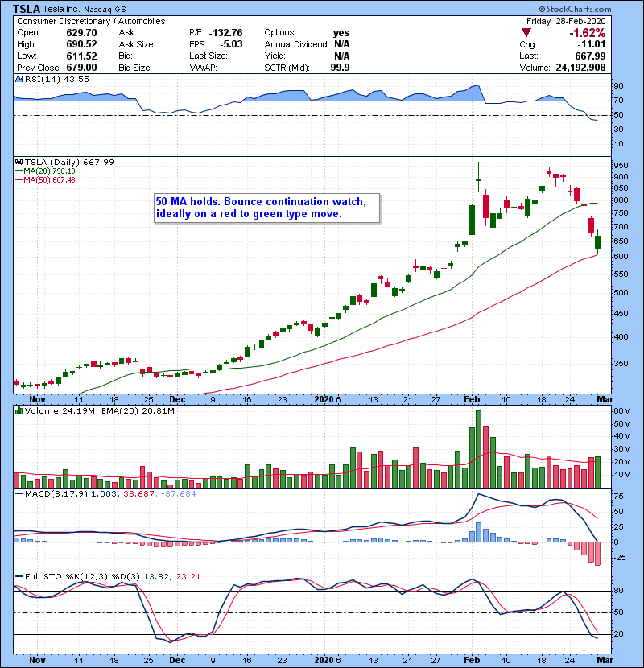Click the Nasdaq GS exchange label
Image resolution: width=644 pixels, height=668 pixels.
pos(105,10)
